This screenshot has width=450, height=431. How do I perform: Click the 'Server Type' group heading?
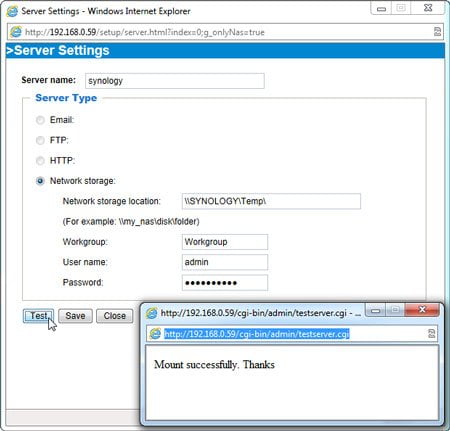(x=66, y=98)
